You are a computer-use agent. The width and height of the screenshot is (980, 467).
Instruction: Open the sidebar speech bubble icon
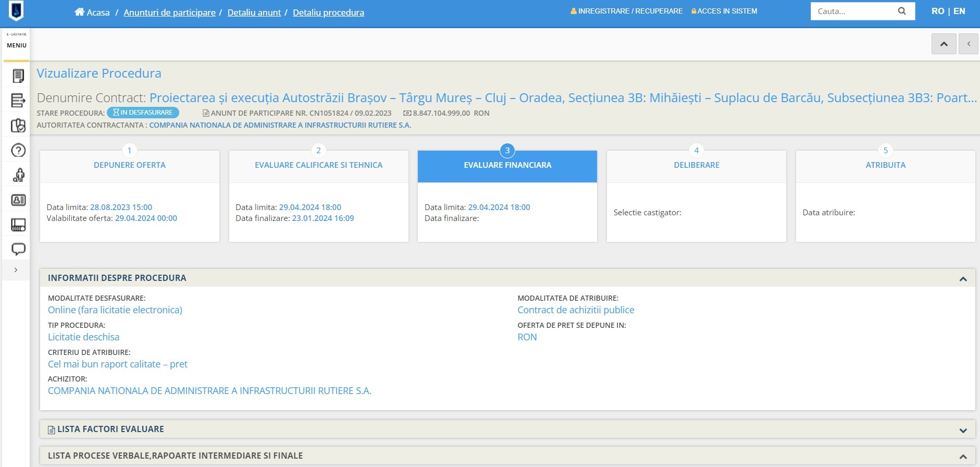pos(18,249)
